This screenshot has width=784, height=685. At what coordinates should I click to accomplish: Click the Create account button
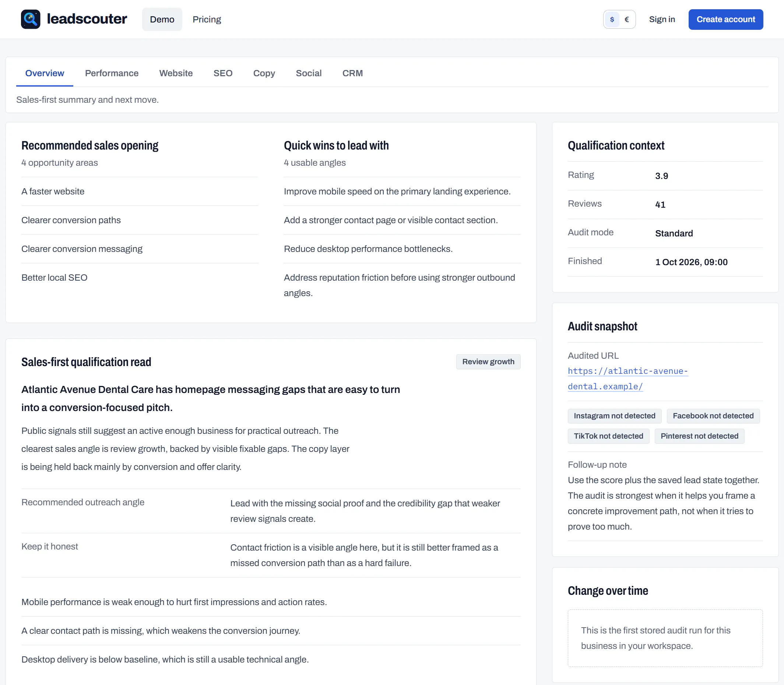point(725,19)
